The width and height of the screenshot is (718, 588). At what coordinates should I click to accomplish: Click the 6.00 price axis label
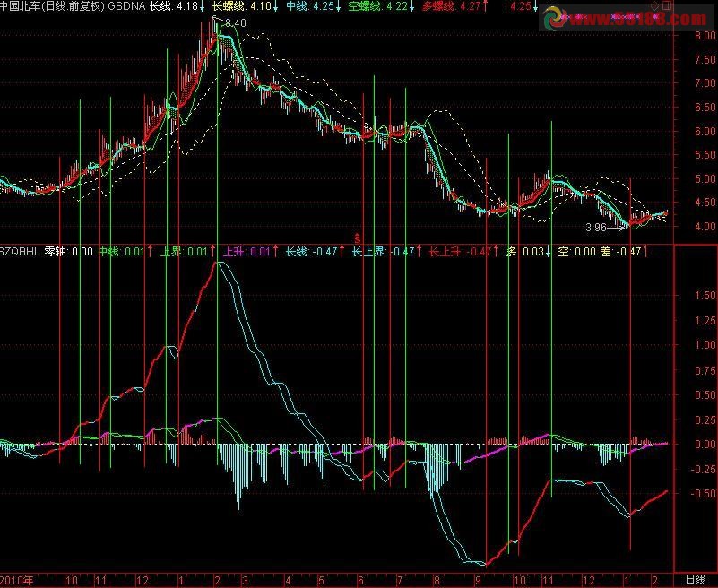point(705,131)
